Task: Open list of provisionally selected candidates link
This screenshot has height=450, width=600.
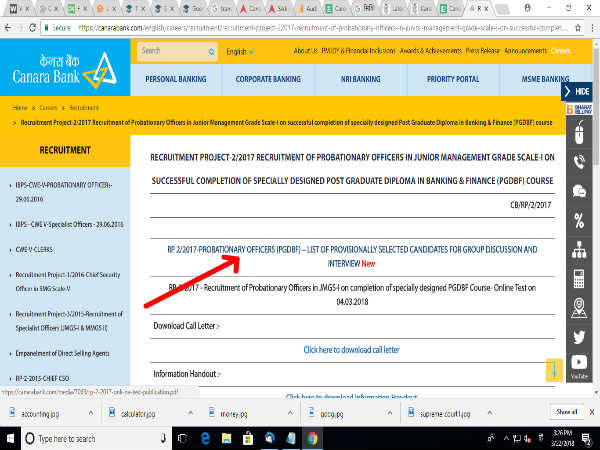Action: click(352, 256)
